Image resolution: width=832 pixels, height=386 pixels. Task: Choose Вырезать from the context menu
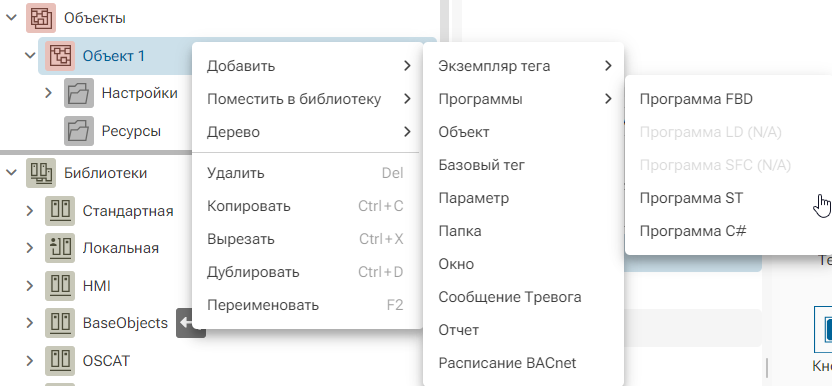[x=308, y=239]
